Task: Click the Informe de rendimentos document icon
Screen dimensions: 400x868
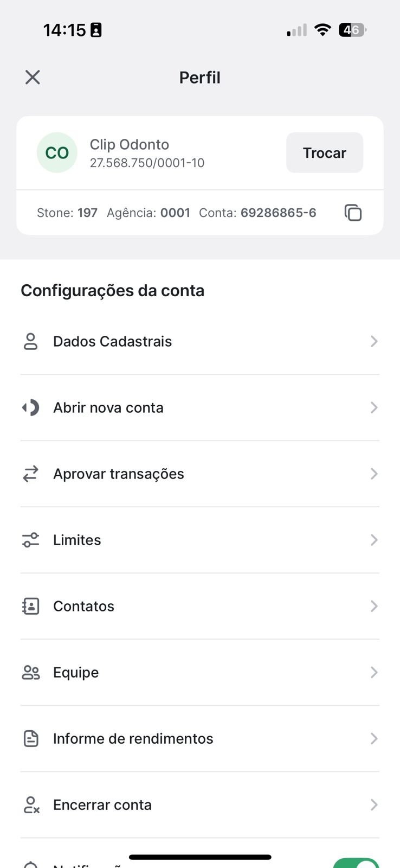Action: pos(31,738)
